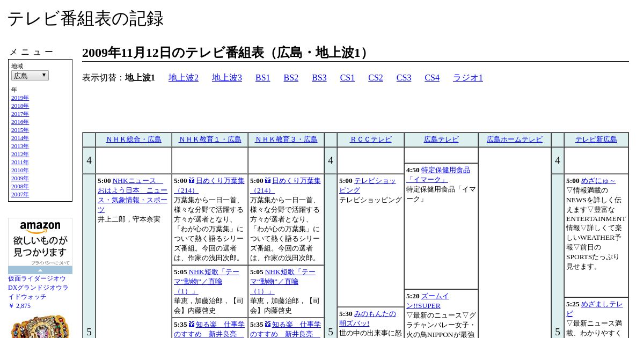Open the 地域 region dropdown showing 広島
The width and height of the screenshot is (644, 338).
30,76
